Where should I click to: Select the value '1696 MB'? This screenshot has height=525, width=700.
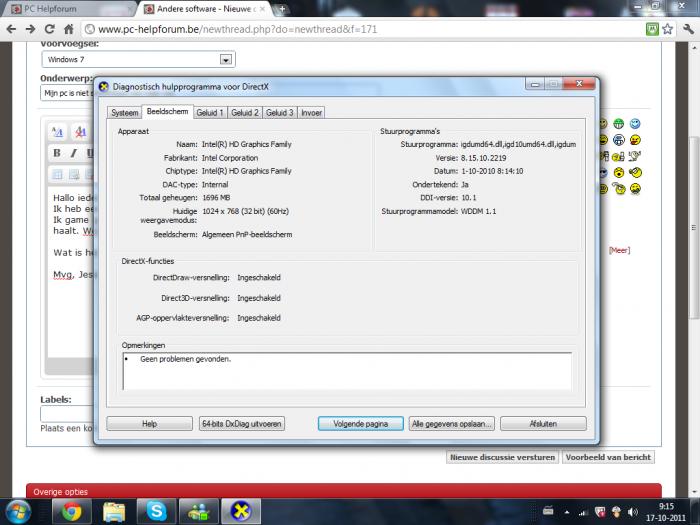click(x=216, y=198)
